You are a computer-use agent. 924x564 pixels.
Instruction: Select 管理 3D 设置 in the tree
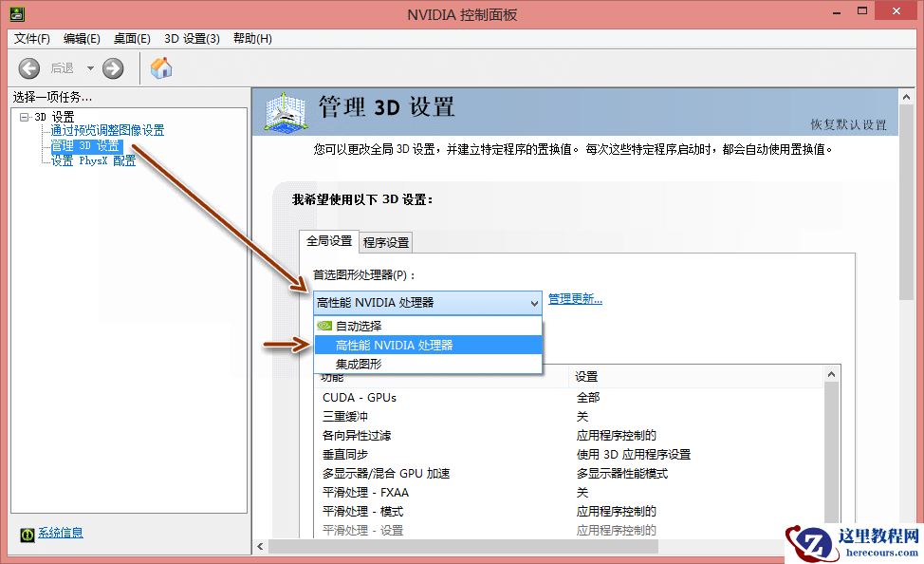85,145
